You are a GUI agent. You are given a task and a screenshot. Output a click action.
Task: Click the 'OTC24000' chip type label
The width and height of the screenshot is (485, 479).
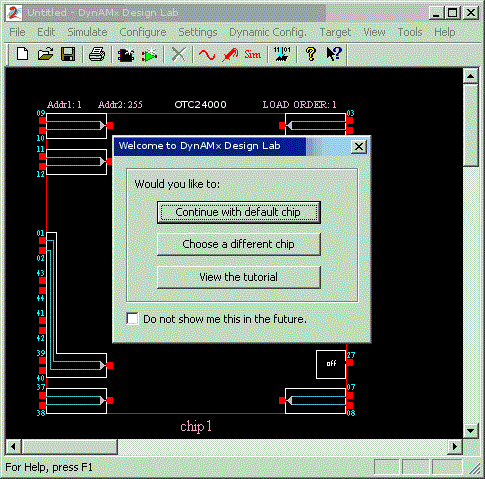pos(200,105)
